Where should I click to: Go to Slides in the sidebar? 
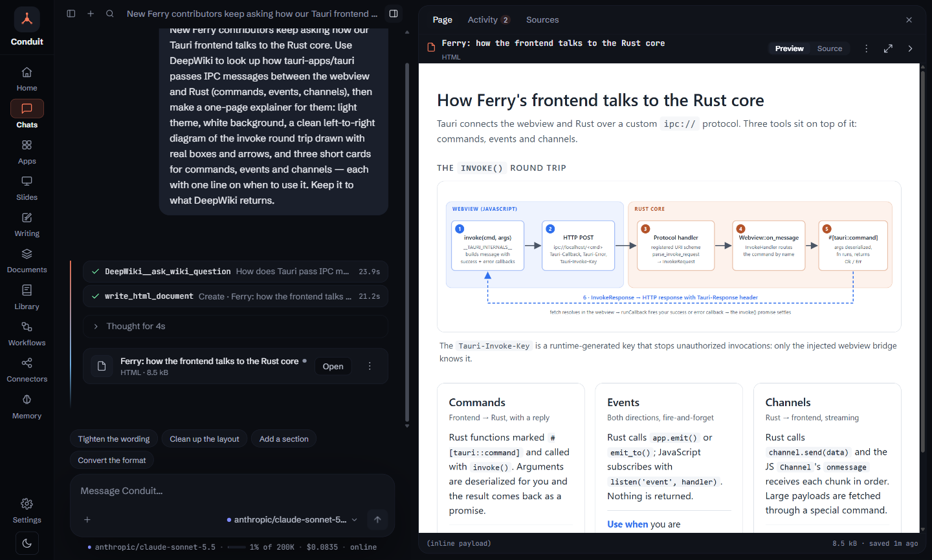[x=27, y=188]
